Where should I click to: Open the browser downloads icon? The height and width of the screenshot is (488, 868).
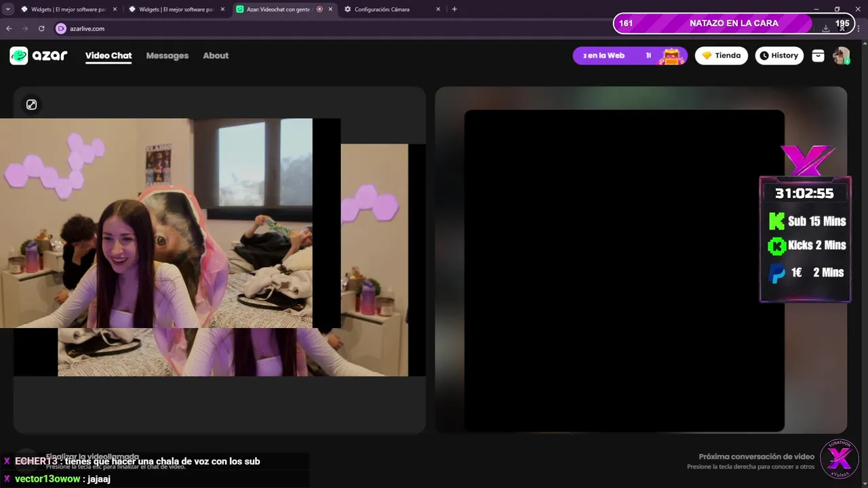click(826, 28)
